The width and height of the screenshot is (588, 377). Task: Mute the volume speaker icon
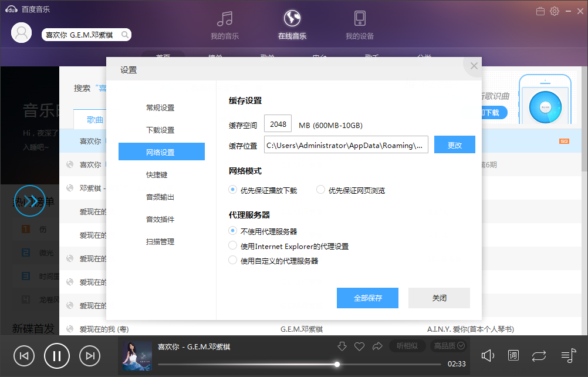click(x=488, y=355)
